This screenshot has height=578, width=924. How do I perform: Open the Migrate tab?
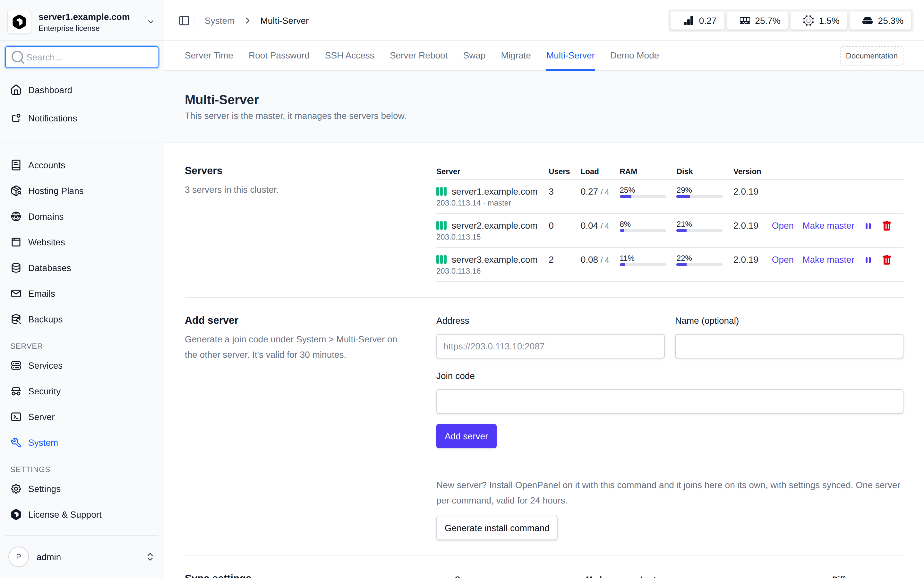click(516, 56)
